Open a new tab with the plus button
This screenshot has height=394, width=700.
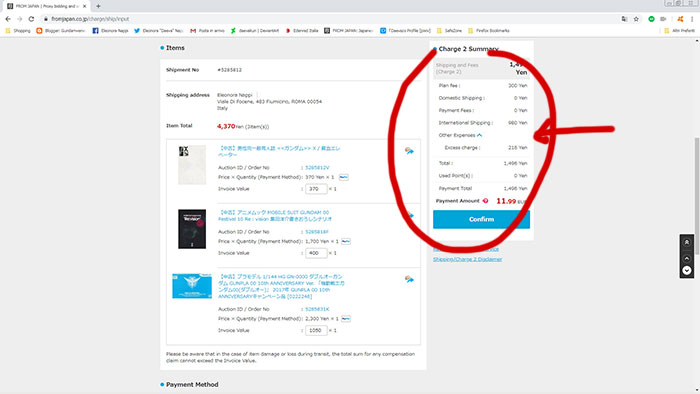98,6
